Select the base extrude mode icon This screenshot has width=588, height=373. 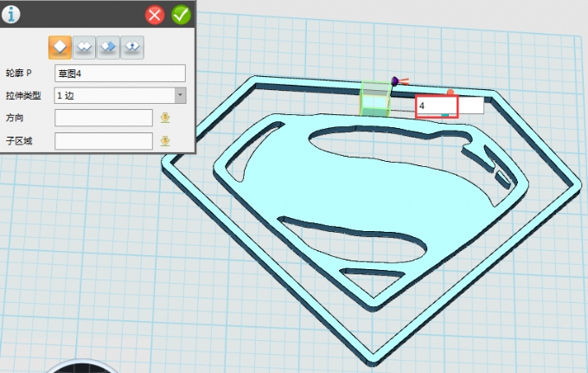coord(60,48)
